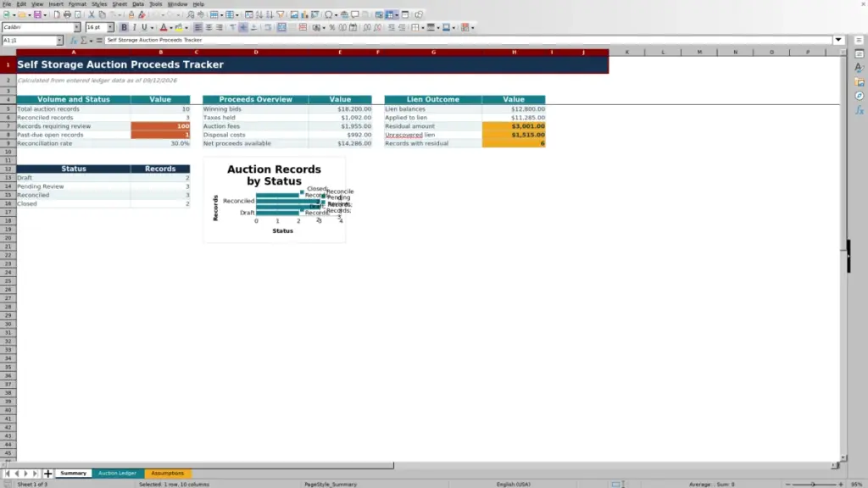Toggle Bold formatting
The height and width of the screenshot is (488, 868).
point(124,28)
